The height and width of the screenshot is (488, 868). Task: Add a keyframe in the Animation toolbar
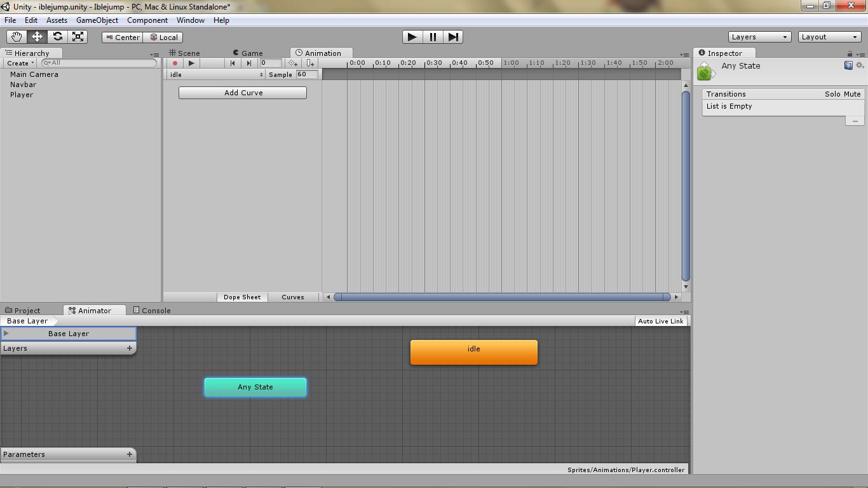tap(293, 63)
